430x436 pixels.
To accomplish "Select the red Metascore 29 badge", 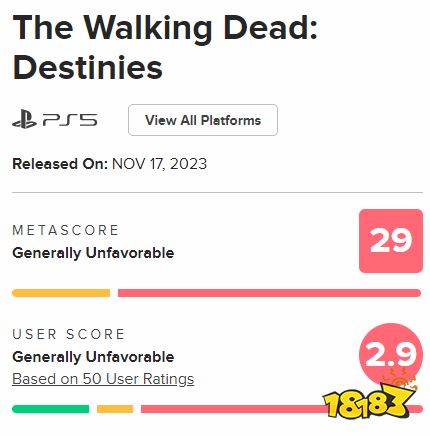I will tap(391, 241).
